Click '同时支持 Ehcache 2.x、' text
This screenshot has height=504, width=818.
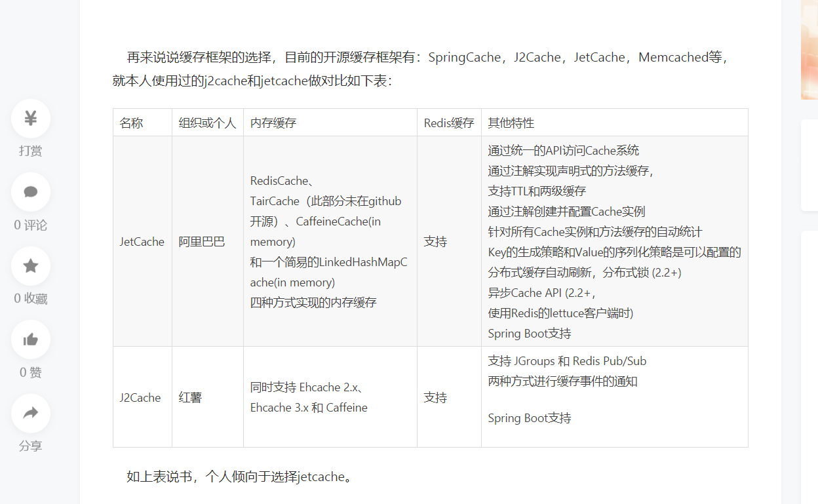(x=307, y=387)
